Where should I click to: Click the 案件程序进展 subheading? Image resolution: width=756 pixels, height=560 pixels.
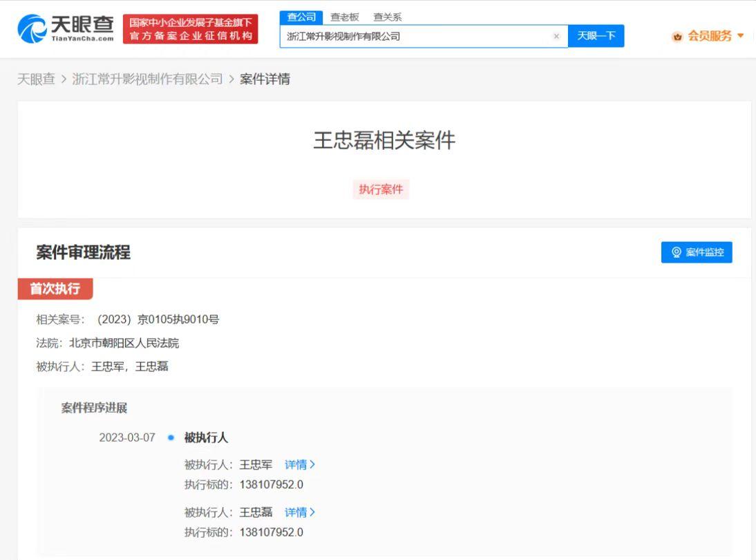[x=94, y=408]
